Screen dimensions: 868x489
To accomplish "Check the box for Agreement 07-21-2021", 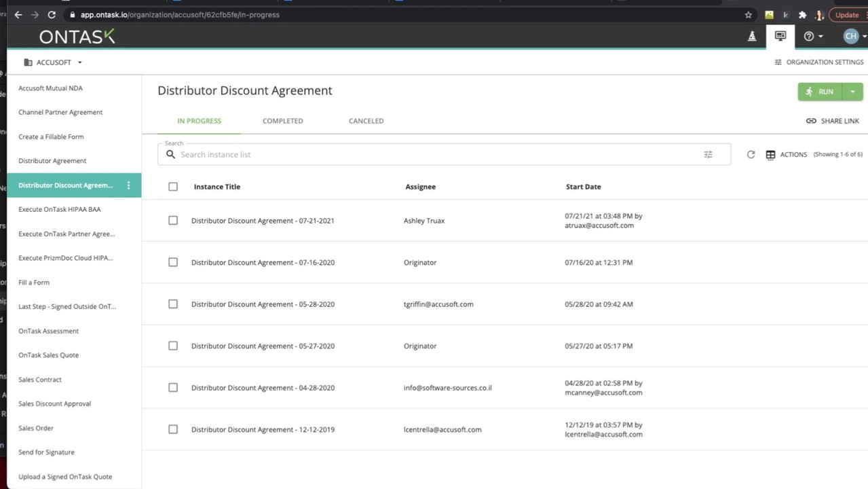I will pyautogui.click(x=173, y=221).
